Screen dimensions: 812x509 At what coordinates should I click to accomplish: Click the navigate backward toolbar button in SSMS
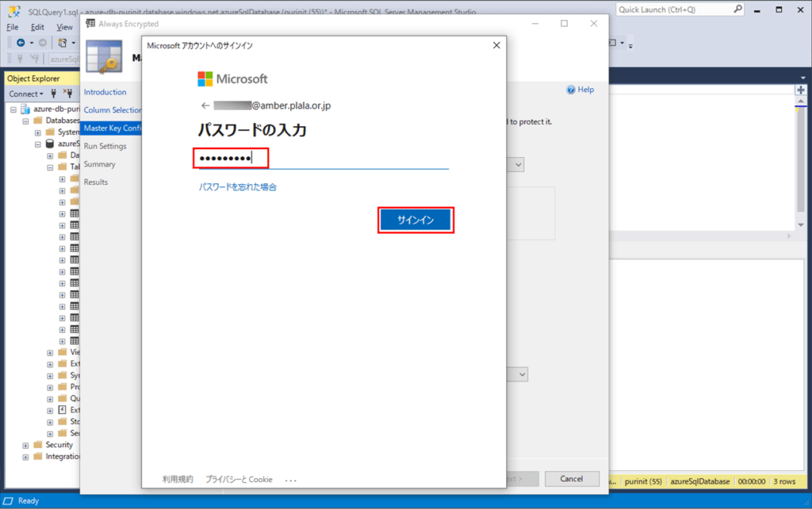pos(21,43)
